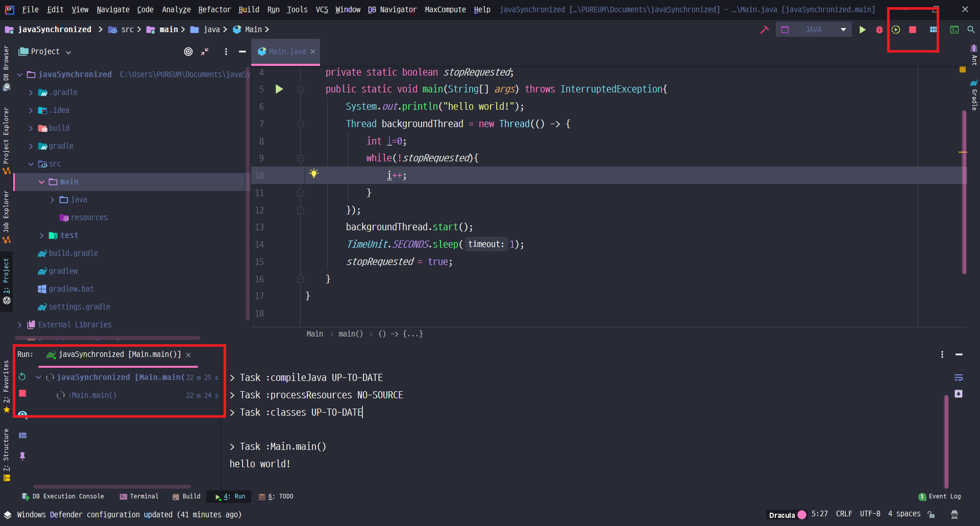Collapse the src folder

[x=31, y=164]
